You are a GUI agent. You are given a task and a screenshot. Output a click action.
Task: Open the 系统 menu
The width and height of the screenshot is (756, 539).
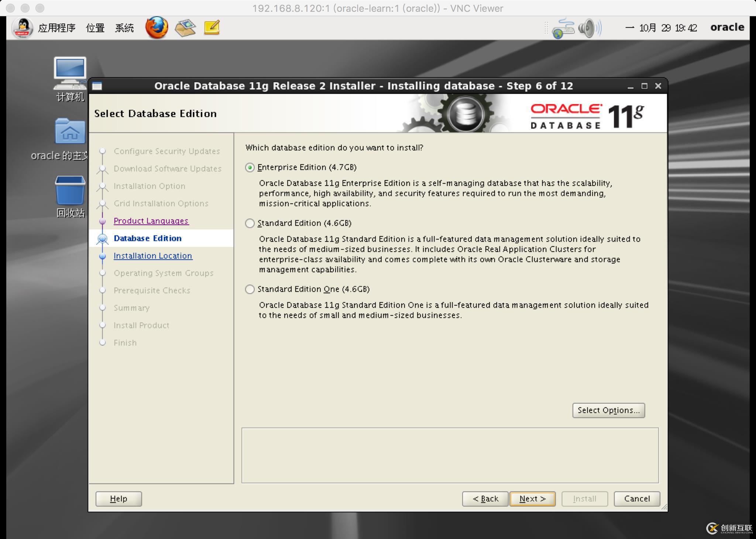pos(124,28)
